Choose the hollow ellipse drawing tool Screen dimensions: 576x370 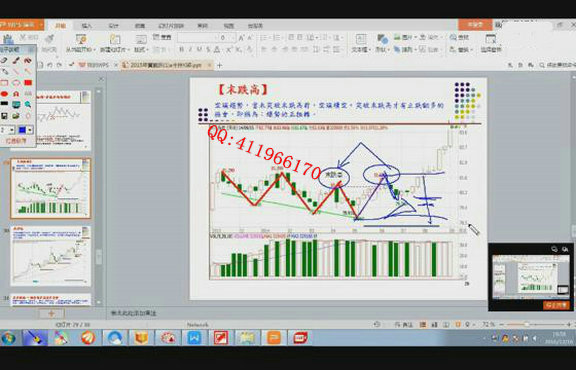click(16, 83)
